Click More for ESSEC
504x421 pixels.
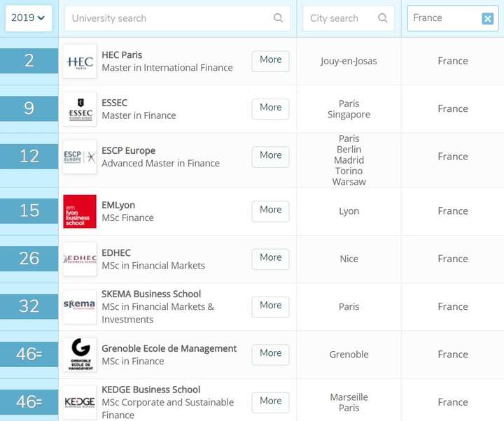click(x=271, y=109)
